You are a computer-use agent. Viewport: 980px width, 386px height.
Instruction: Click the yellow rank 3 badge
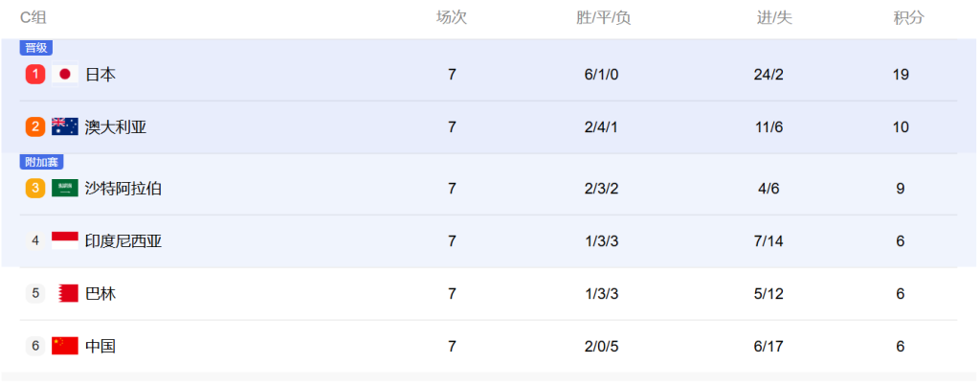point(35,189)
